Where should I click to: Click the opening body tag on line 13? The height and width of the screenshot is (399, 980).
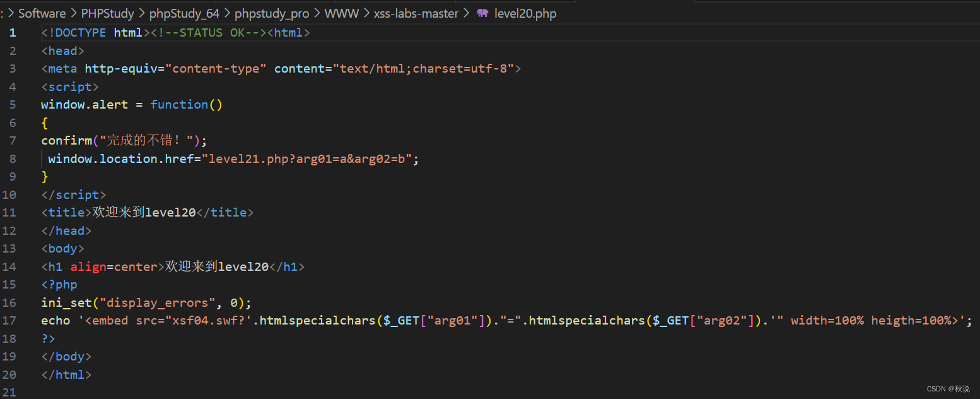(x=62, y=249)
